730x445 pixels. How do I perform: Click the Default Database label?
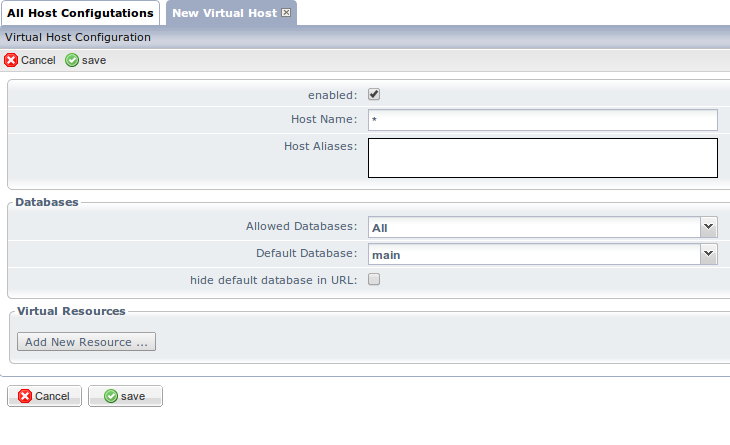306,253
